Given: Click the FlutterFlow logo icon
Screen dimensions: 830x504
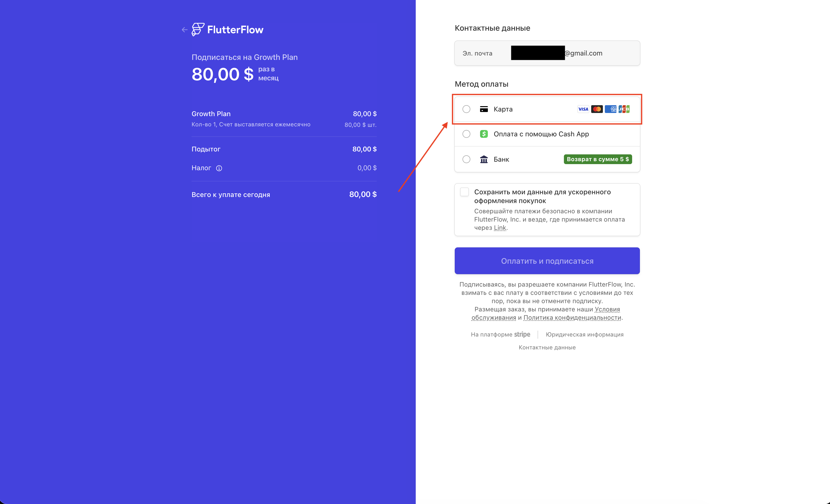Looking at the screenshot, I should point(198,29).
